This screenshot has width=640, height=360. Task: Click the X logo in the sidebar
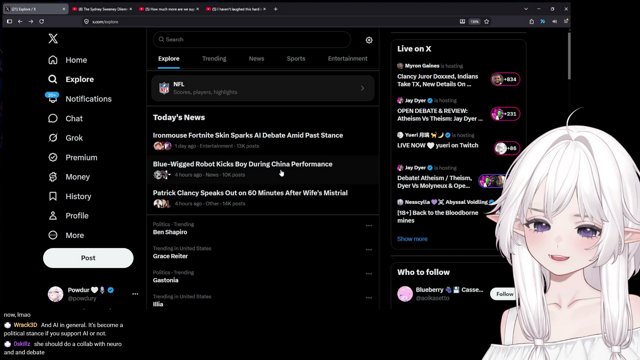click(x=53, y=39)
